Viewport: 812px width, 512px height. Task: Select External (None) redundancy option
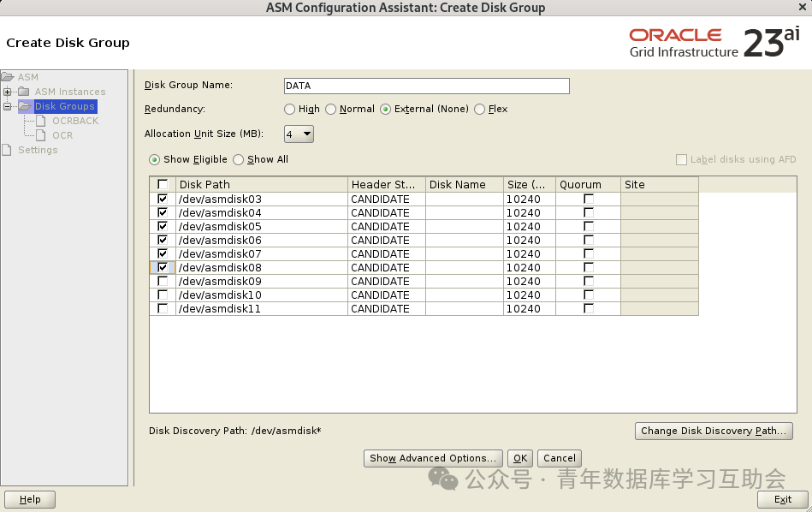(x=385, y=110)
